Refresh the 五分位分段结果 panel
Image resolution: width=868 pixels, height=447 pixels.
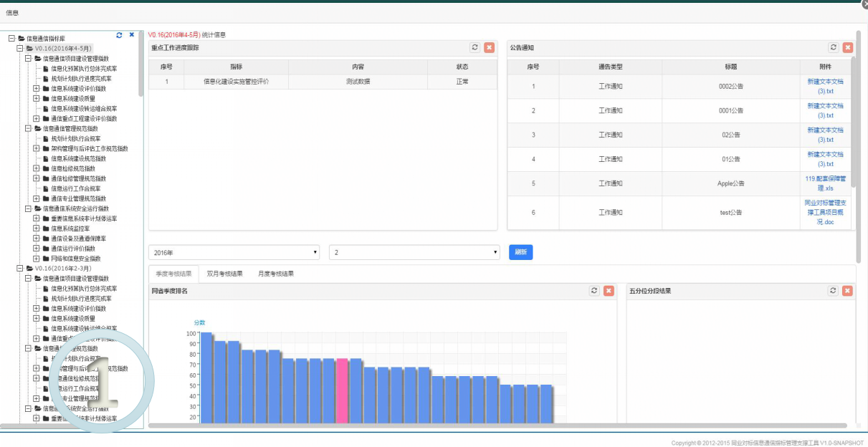click(833, 291)
